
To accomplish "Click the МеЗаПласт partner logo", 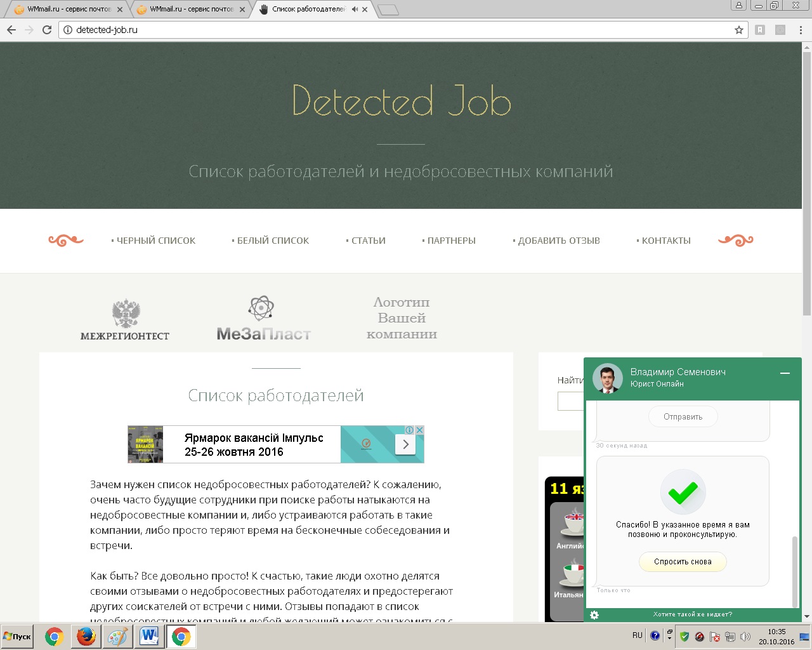I will (x=264, y=319).
